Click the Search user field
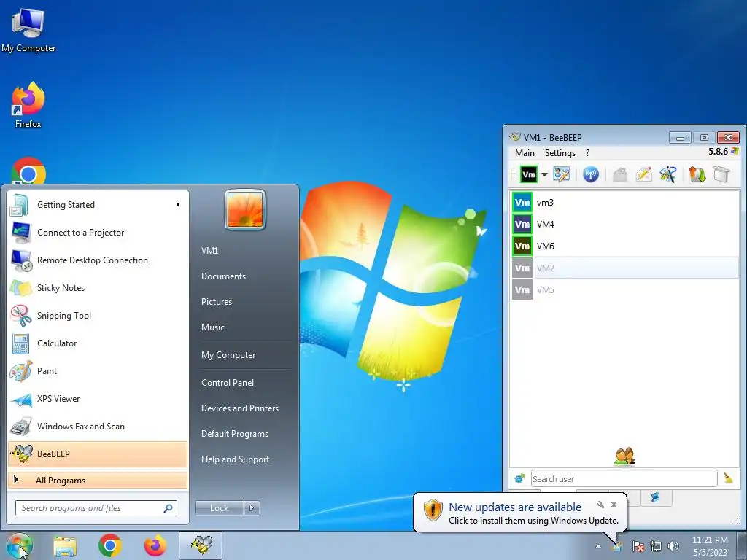747x560 pixels. coord(624,478)
